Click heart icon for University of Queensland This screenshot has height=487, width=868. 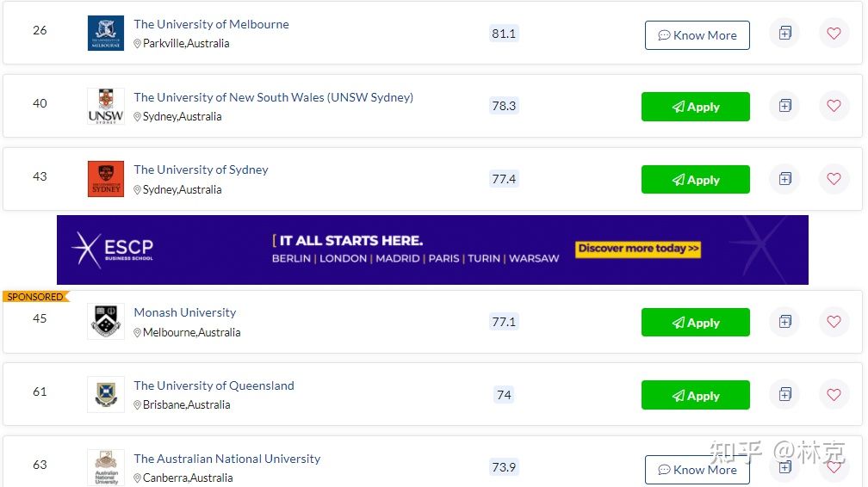pos(834,395)
